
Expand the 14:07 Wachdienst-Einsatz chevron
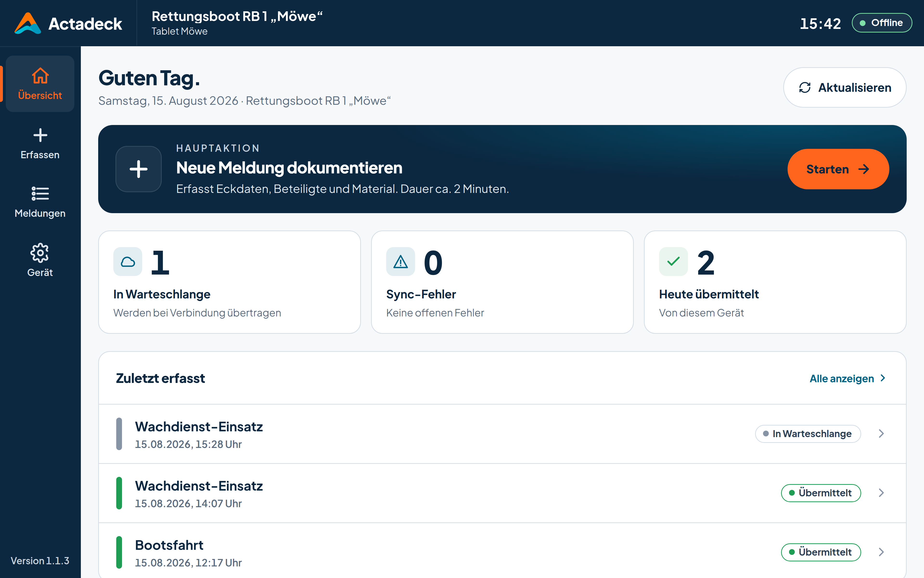point(881,493)
